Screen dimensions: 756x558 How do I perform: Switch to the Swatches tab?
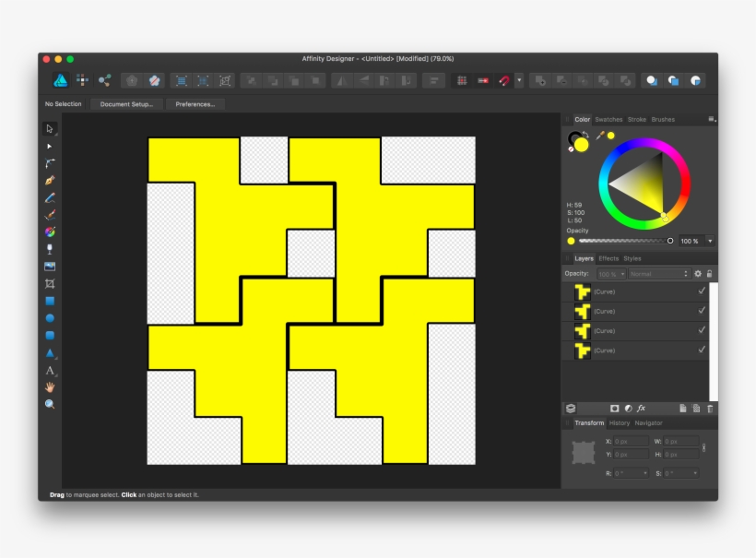[x=608, y=120]
